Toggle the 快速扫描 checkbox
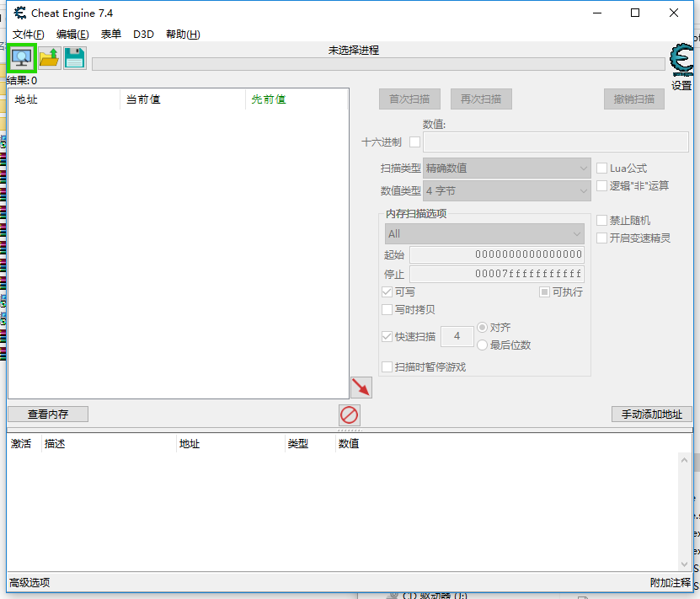The image size is (700, 599). pos(387,336)
